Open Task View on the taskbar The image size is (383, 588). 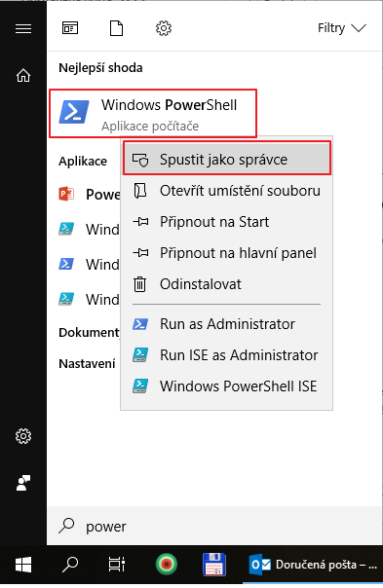click(116, 564)
